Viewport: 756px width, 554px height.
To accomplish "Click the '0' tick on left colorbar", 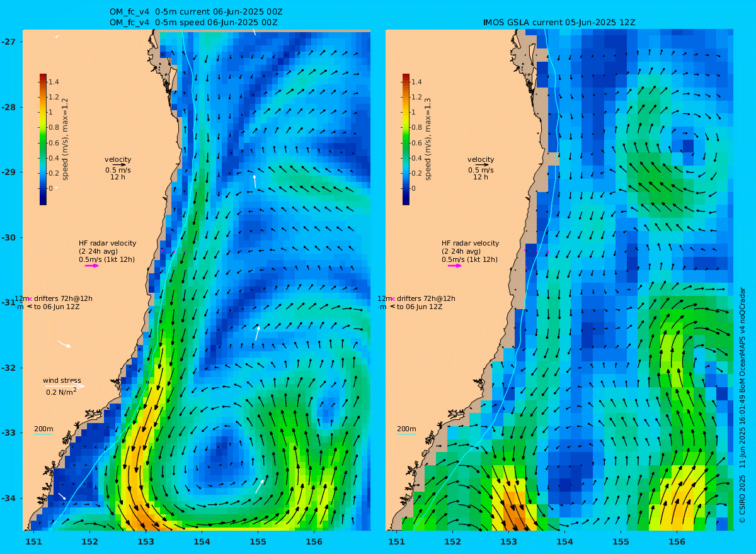I will pyautogui.click(x=52, y=188).
